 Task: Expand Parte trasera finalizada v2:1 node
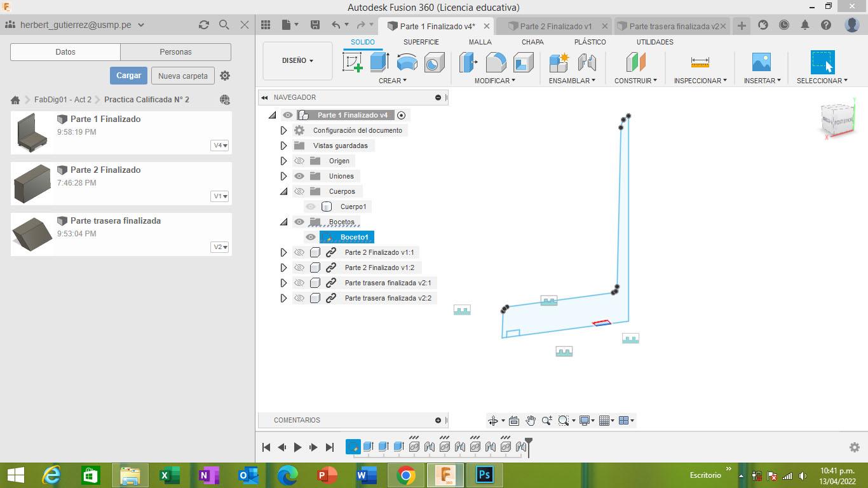pos(284,283)
